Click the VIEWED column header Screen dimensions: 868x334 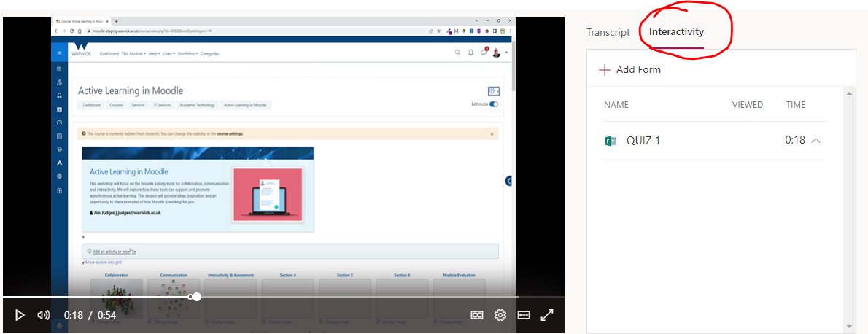748,105
